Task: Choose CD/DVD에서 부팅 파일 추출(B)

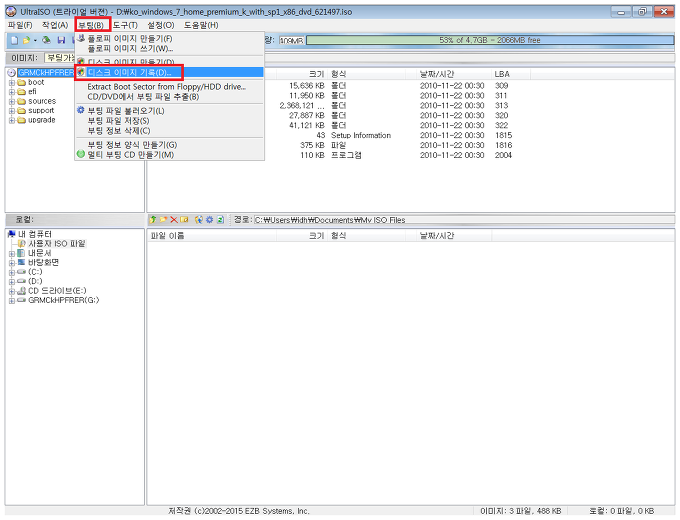Action: coord(169,97)
